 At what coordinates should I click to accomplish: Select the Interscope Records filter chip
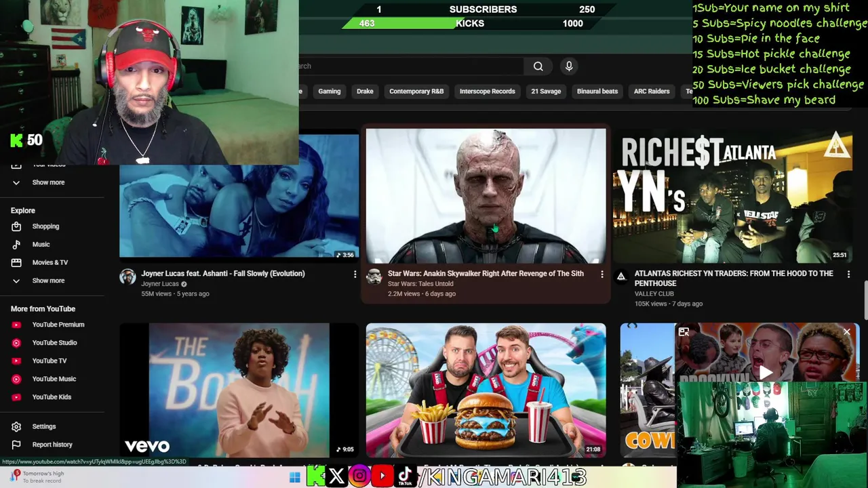488,91
